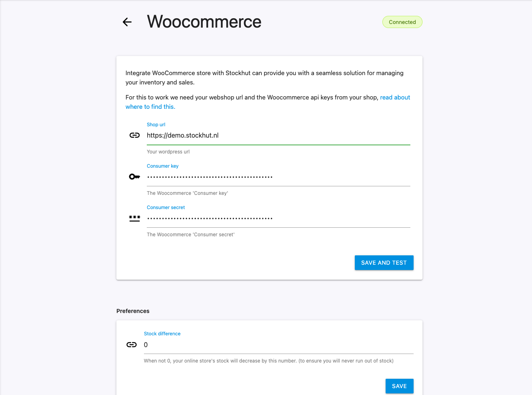Focus the Consumer secret password field
The image size is (532, 395).
tap(278, 218)
